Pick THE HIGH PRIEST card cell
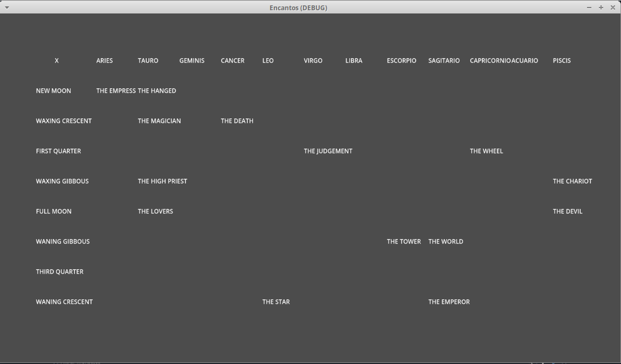 pos(162,181)
